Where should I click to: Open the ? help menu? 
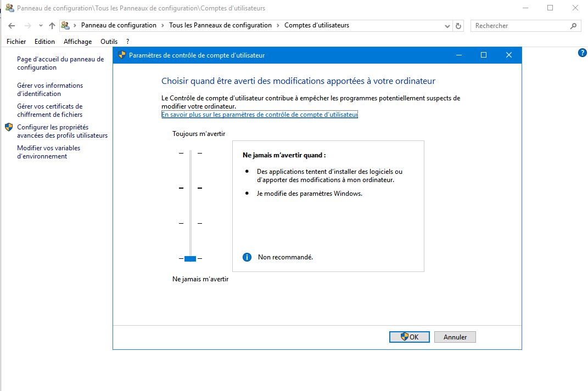[x=127, y=42]
